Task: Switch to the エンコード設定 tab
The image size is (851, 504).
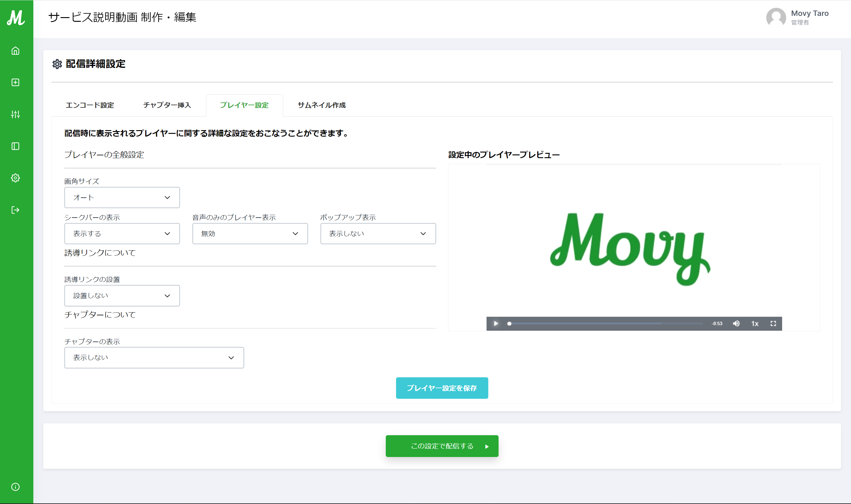Action: point(90,105)
